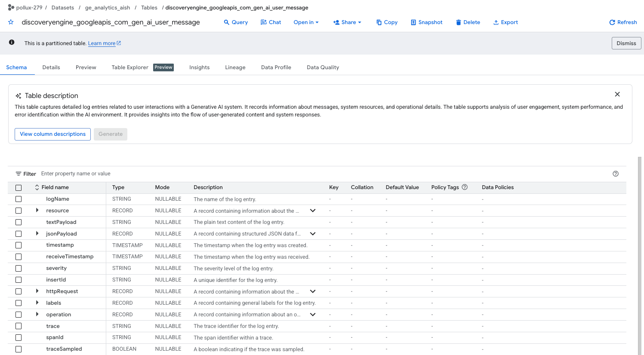This screenshot has width=644, height=355.
Task: Open Chat for this table
Action: (x=271, y=22)
